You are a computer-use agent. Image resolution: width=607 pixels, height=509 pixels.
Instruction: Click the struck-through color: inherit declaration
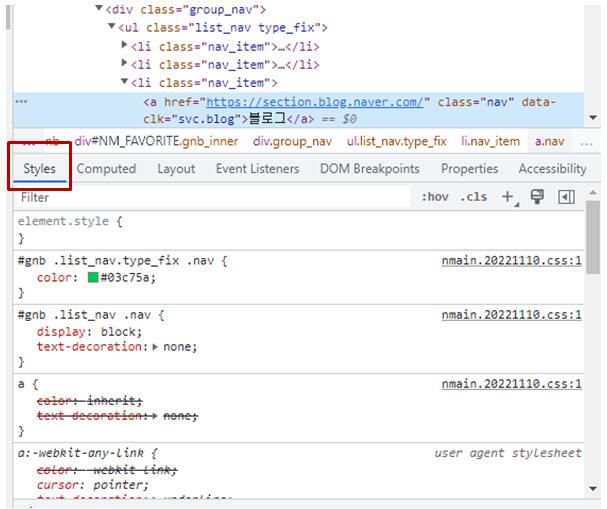coord(89,401)
